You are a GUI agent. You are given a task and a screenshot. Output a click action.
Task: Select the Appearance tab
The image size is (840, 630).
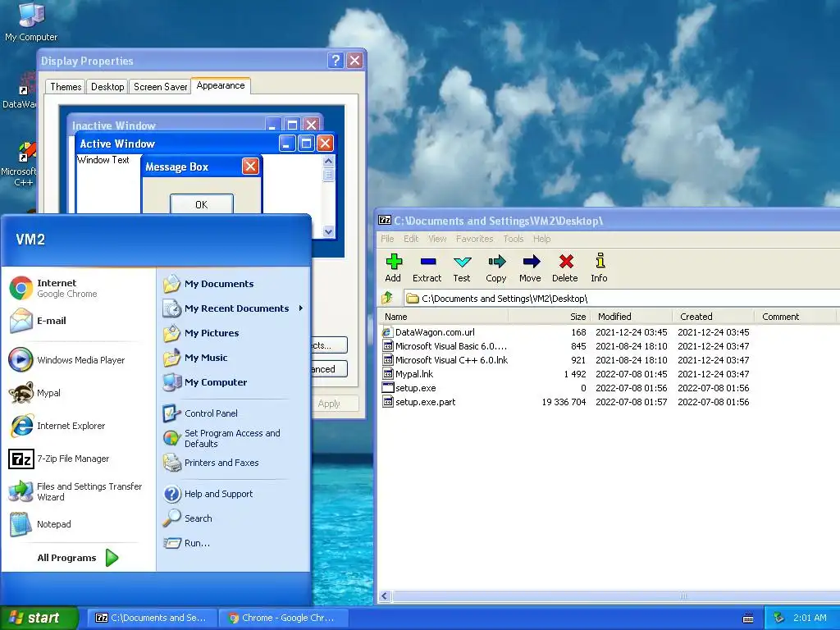click(x=220, y=85)
